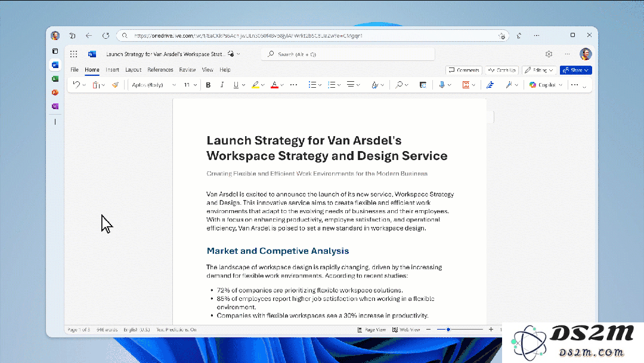Click the English (U.S.) language status
This screenshot has width=644, height=363.
137,330
